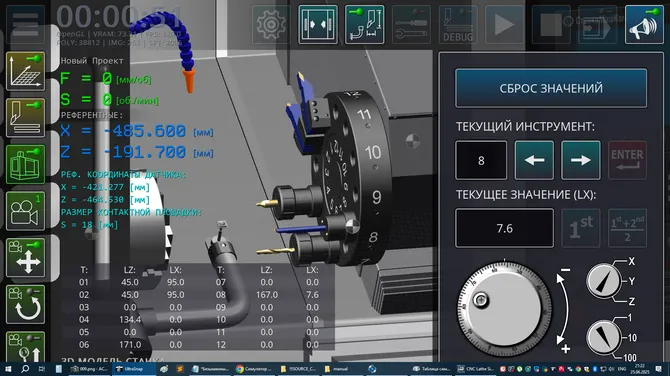Open the DEBUG mode button
Viewport: 670px width, 376px height.
458,24
